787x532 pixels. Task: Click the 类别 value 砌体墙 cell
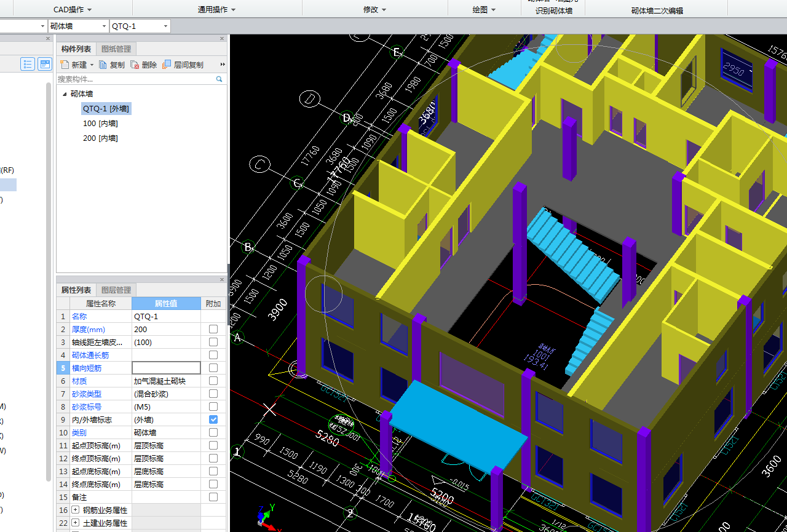166,432
